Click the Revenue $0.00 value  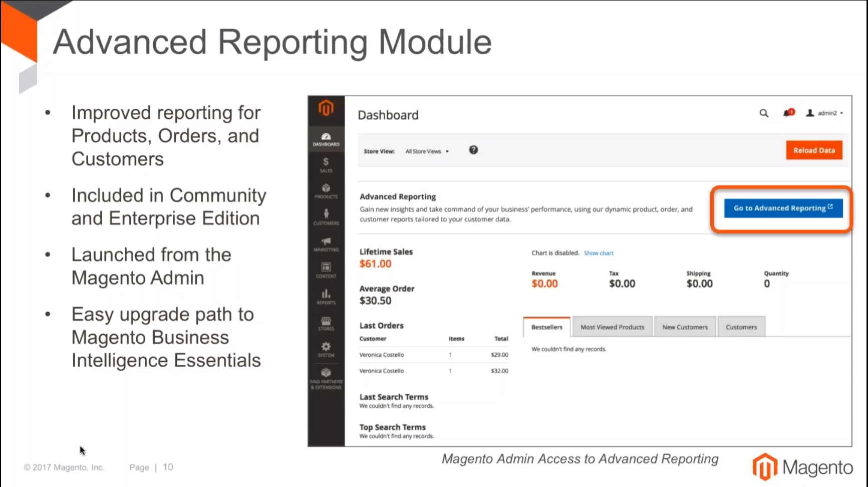[x=544, y=284]
